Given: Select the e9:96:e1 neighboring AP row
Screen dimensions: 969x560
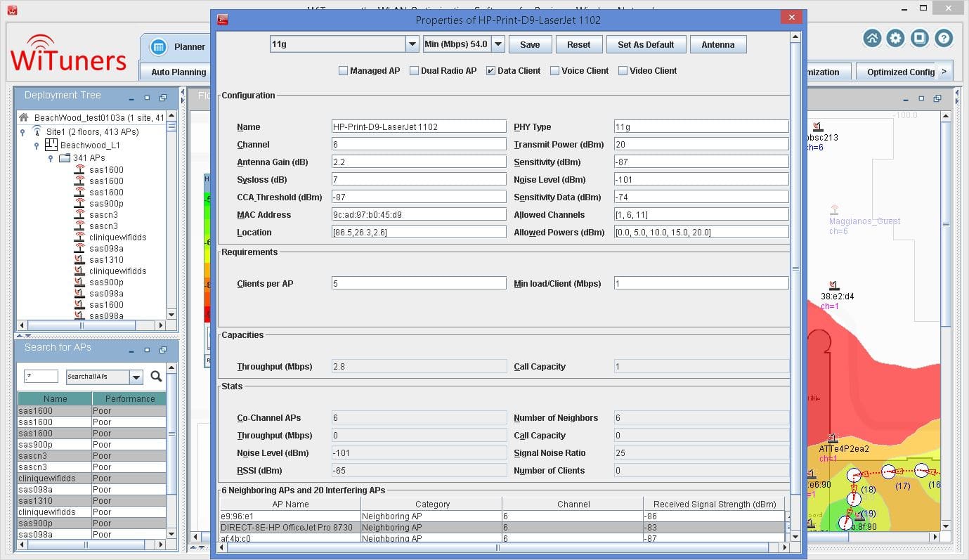Looking at the screenshot, I should point(502,516).
